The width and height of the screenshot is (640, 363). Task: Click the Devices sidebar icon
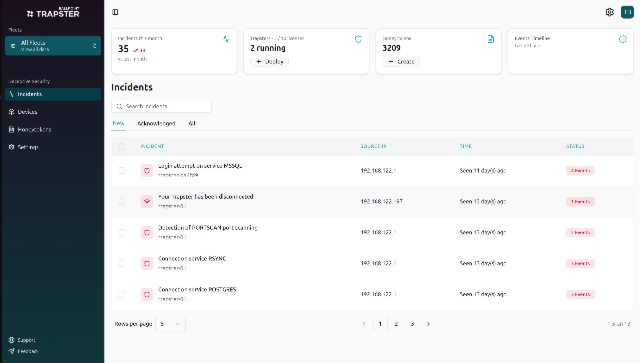[x=11, y=112]
